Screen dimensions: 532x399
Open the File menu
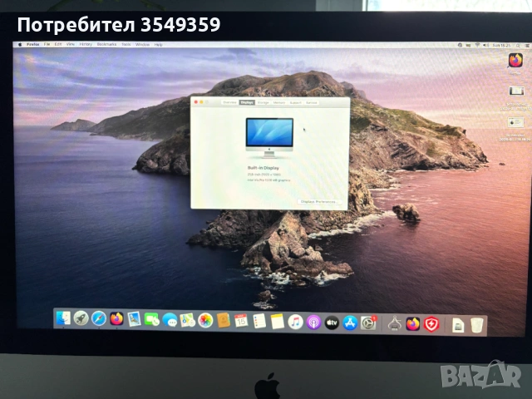(x=47, y=44)
